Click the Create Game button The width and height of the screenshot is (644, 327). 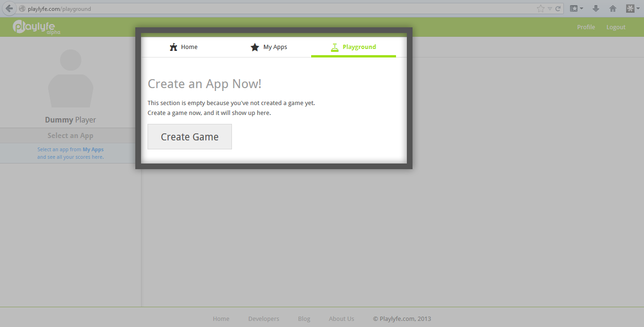[190, 137]
